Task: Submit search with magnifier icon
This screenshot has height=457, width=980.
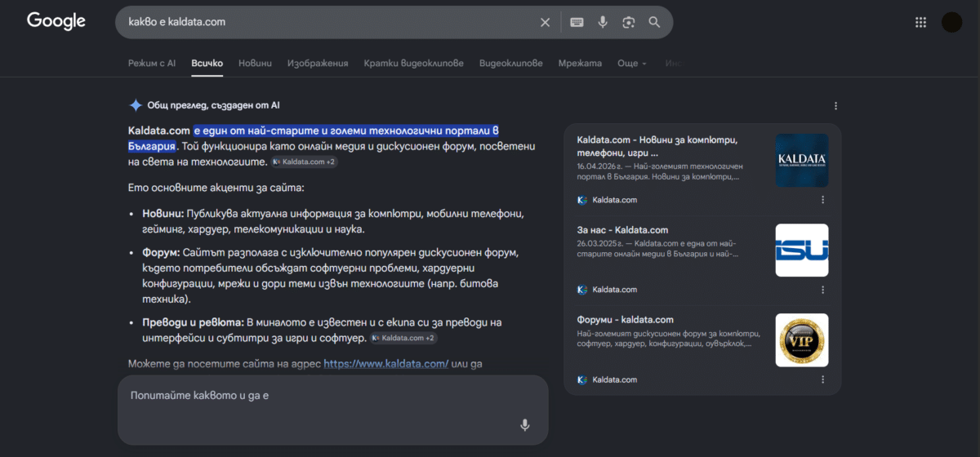Action: [x=654, y=22]
